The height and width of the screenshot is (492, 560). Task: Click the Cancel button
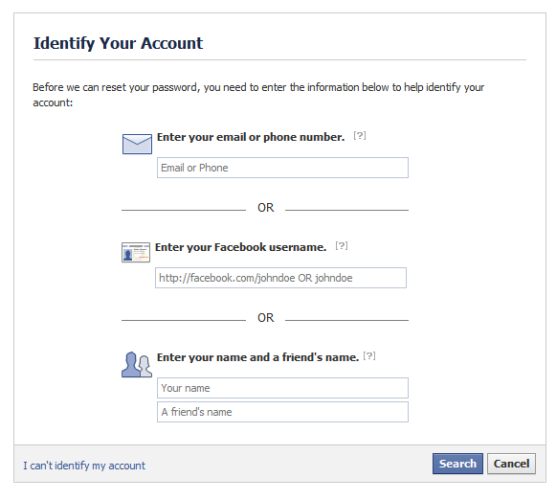coord(511,464)
